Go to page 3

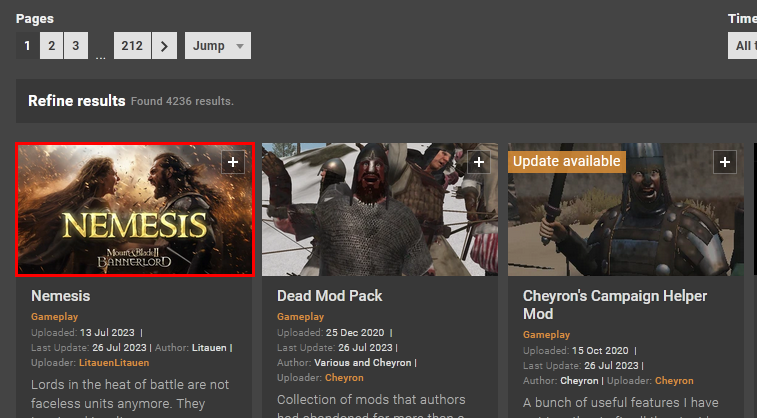tap(76, 46)
